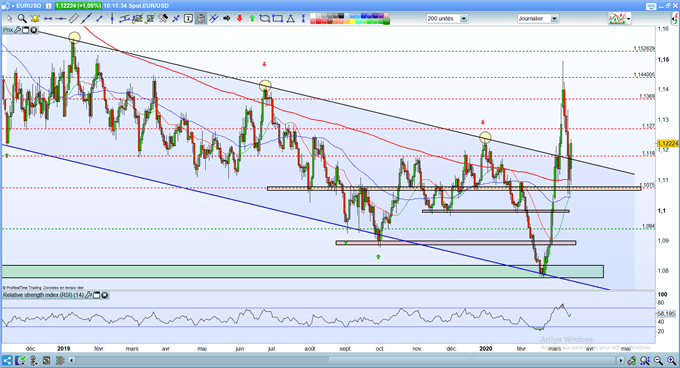Click the Relative strength index (RSI) label
This screenshot has height=368, width=680.
(x=43, y=295)
